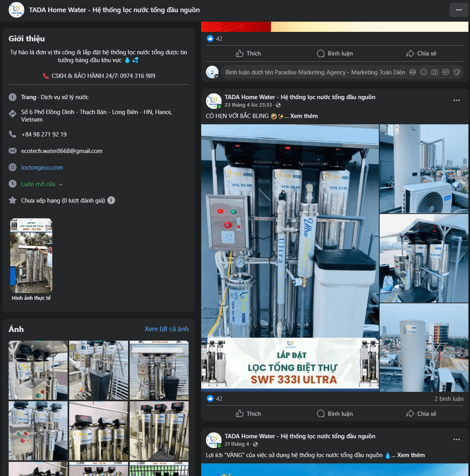Open options for the 23 tháng 4 post

457,100
